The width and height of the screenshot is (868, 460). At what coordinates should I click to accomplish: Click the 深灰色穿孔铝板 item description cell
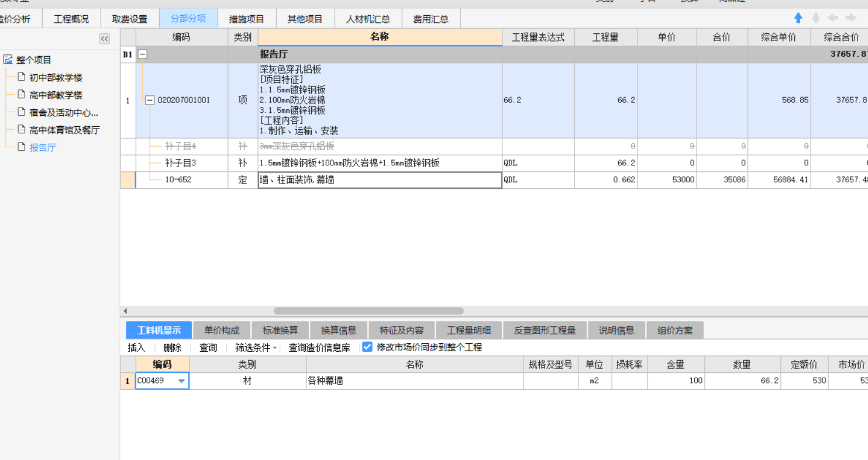tap(380, 101)
